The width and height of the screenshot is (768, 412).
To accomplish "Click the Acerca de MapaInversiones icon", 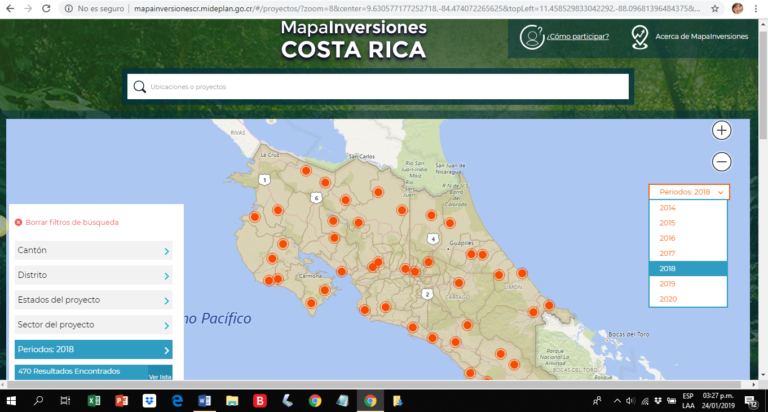I will [640, 36].
